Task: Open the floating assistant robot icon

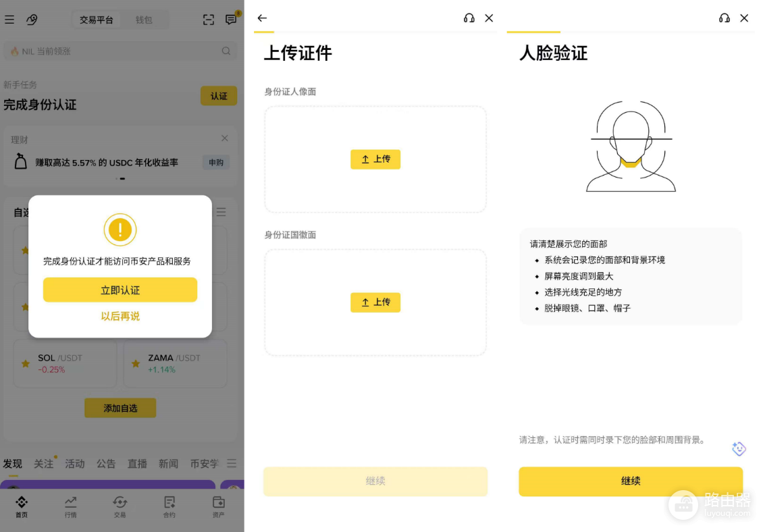Action: click(x=739, y=448)
